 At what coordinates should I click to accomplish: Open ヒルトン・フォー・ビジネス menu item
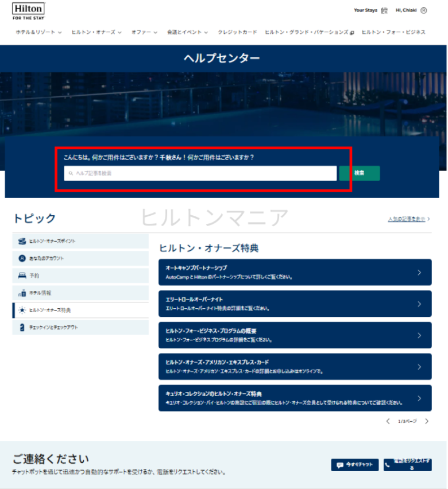393,32
